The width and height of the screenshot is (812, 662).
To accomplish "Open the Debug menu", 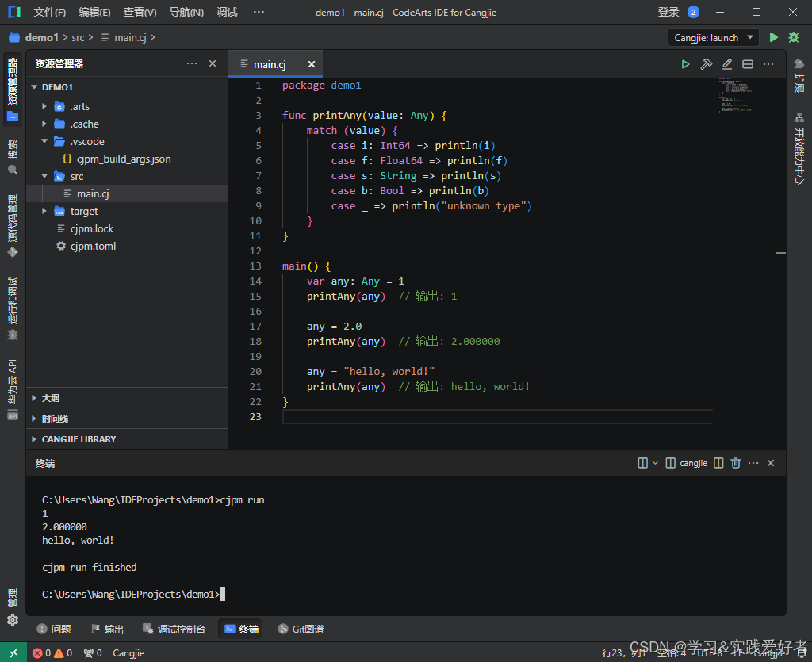I will [227, 12].
